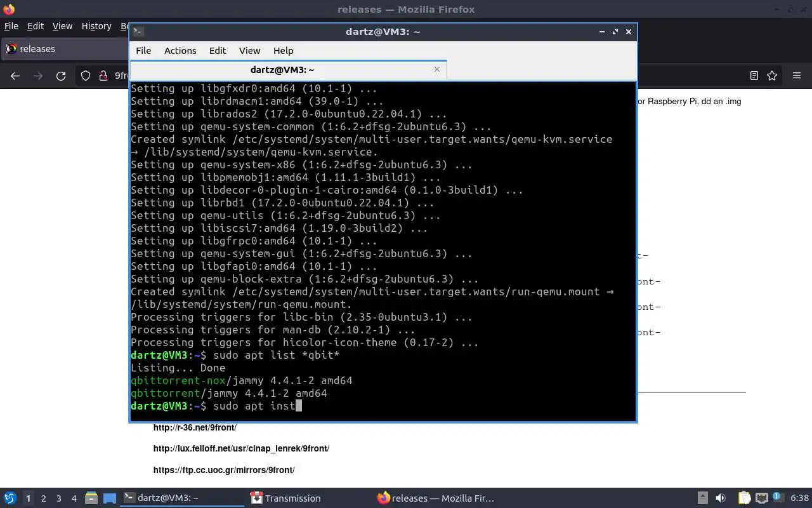Open terminal Actions menu
The image size is (812, 508).
click(x=180, y=50)
